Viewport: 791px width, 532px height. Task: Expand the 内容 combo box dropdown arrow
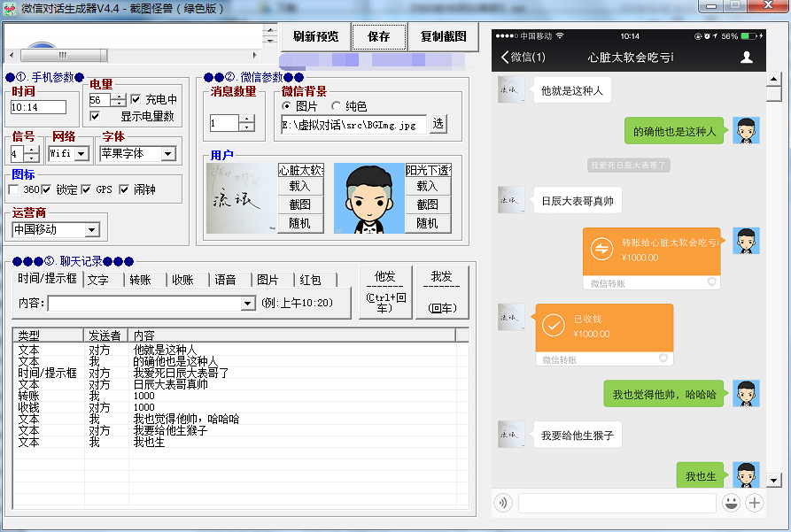point(247,304)
